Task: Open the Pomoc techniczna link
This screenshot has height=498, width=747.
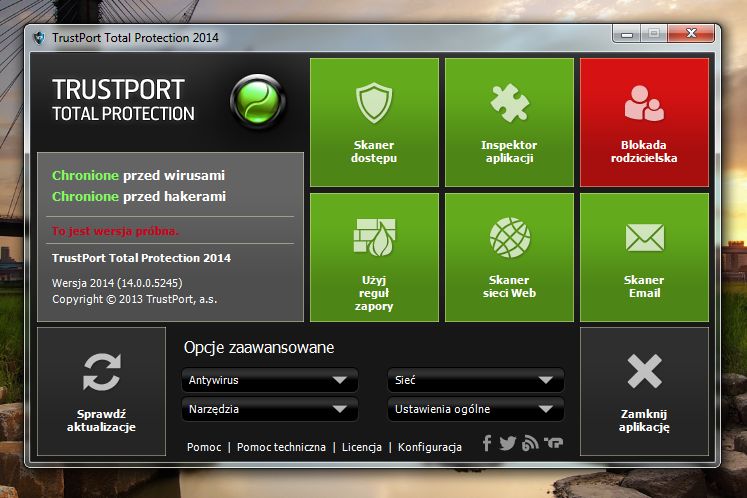Action: click(x=281, y=447)
